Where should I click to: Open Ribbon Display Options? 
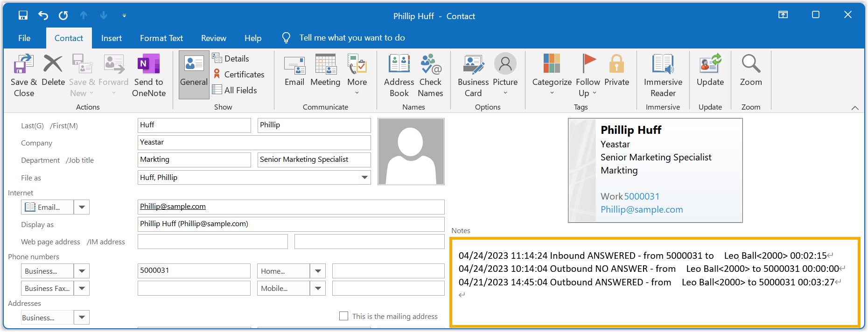tap(783, 15)
